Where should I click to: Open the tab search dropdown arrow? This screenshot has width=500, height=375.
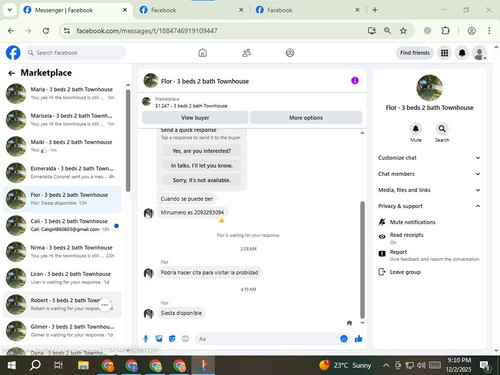(10, 10)
